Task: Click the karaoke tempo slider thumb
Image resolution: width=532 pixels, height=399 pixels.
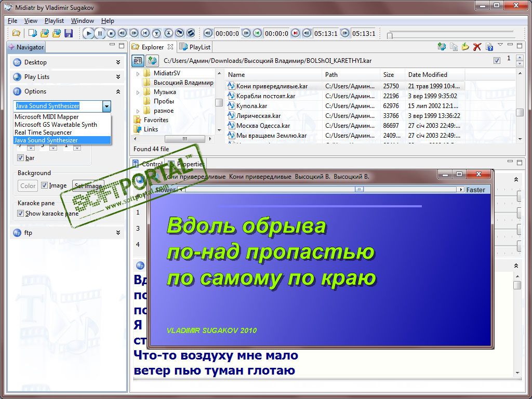Action: (360, 190)
